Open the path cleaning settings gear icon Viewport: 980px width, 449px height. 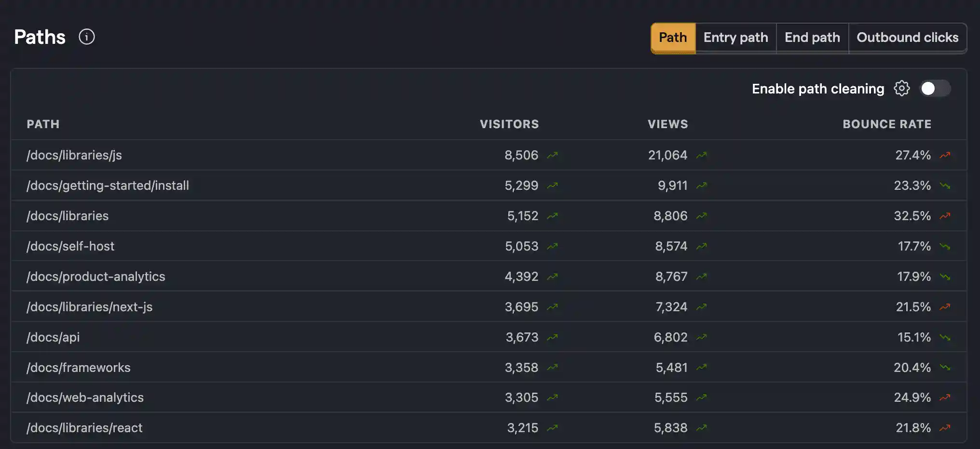(902, 88)
